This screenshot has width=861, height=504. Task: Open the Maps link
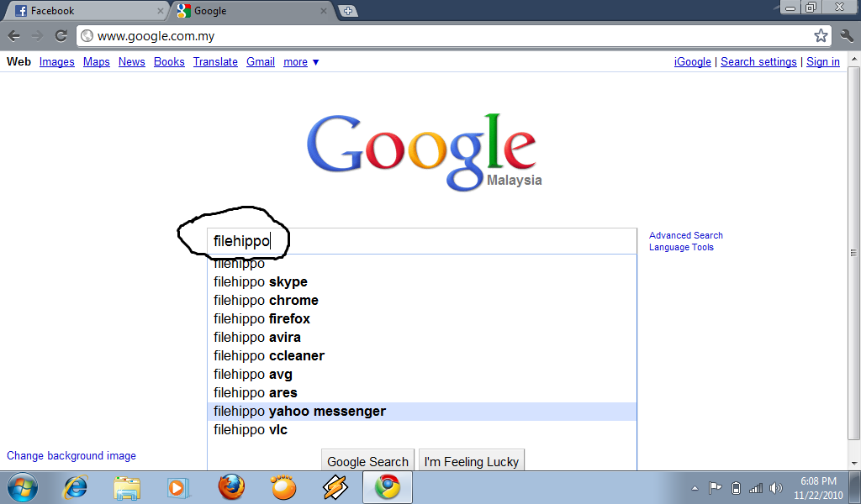coord(96,62)
